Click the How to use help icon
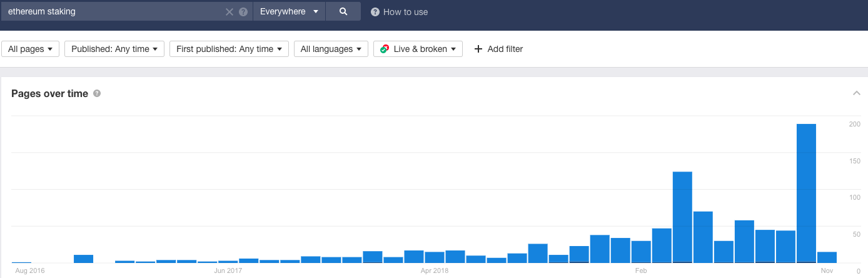The width and height of the screenshot is (868, 278). (x=375, y=12)
